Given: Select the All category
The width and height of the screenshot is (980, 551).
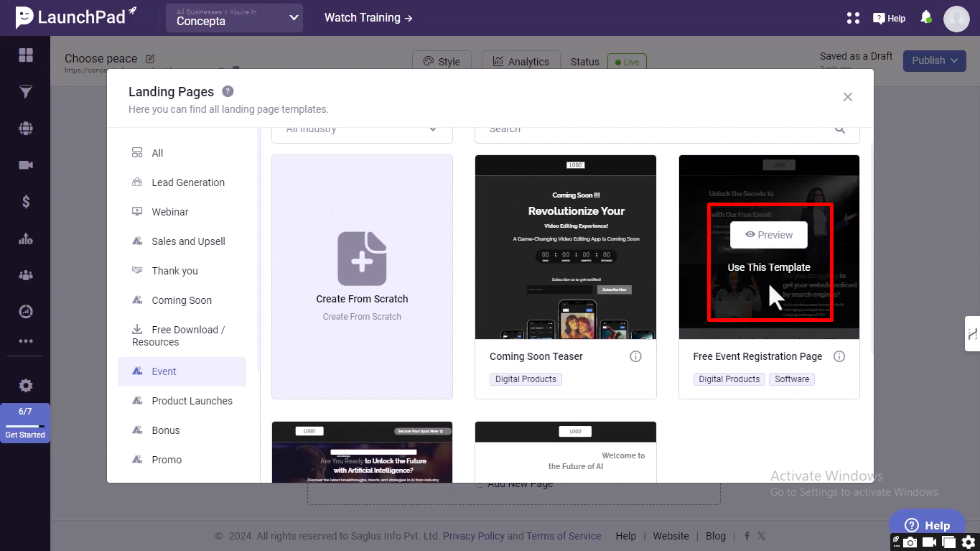Looking at the screenshot, I should tap(182, 153).
